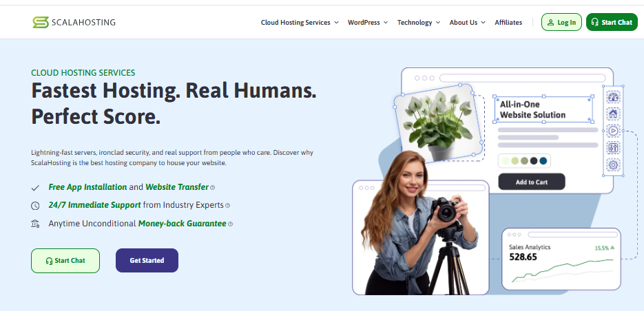Click the Sales Analytics line chart
The height and width of the screenshot is (311, 644).
tap(562, 270)
